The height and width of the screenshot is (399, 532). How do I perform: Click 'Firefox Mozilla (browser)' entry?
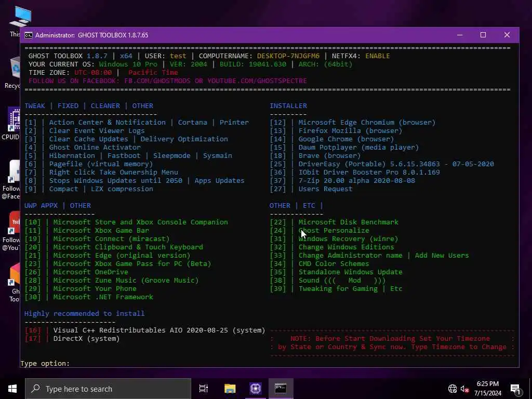tap(350, 130)
